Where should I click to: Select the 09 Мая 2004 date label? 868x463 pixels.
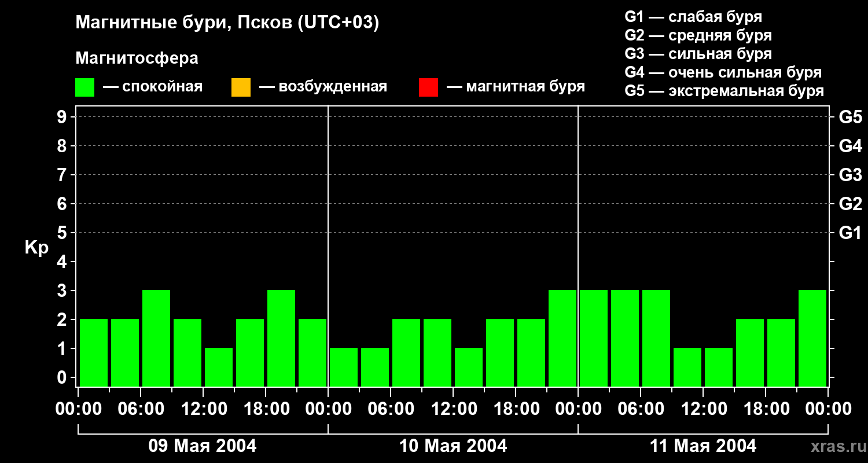[x=203, y=446]
